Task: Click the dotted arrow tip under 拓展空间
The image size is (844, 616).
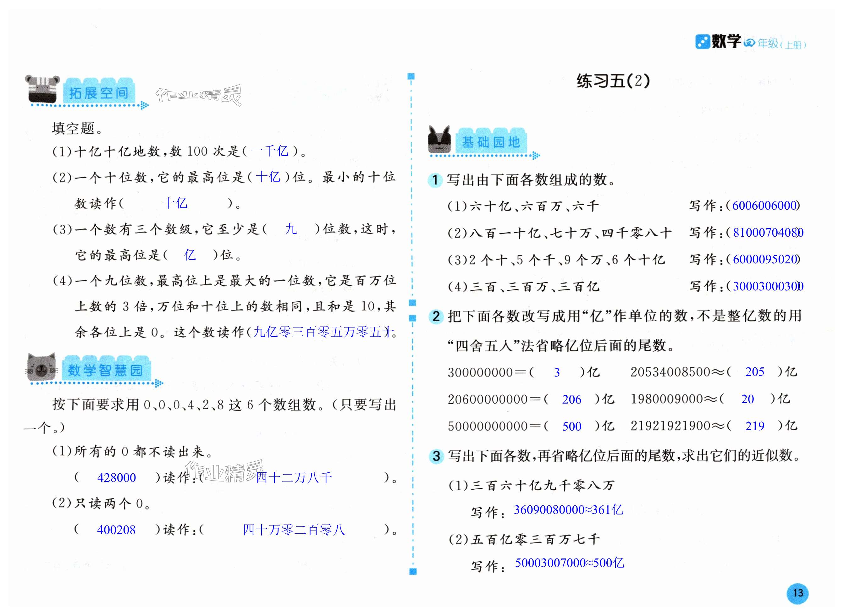Action: point(145,106)
